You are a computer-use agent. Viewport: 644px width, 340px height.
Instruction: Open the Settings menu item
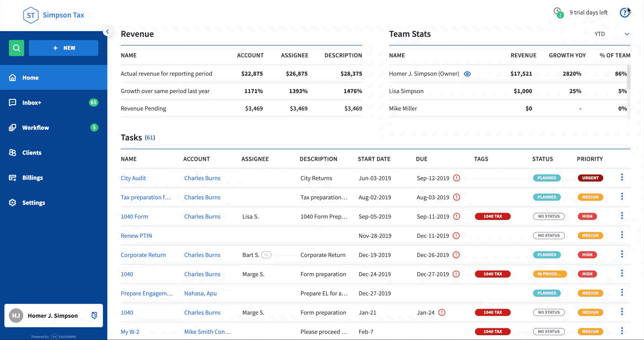click(x=54, y=203)
